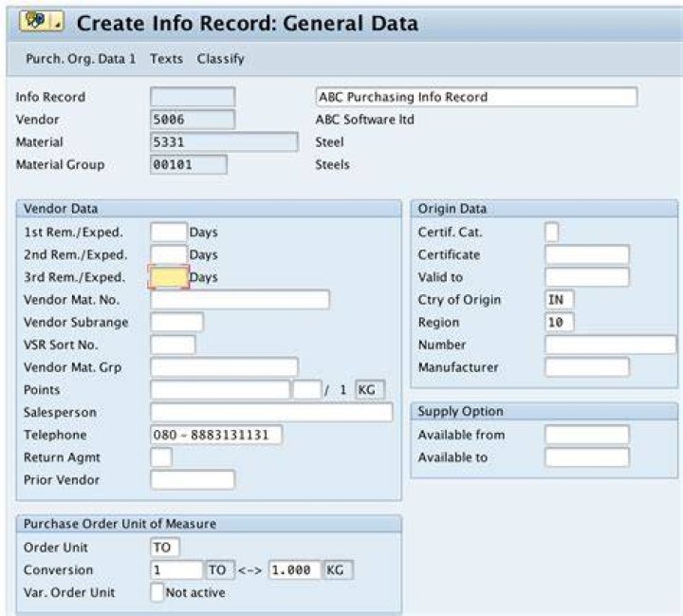Click the Material field showing 5331

(x=224, y=142)
